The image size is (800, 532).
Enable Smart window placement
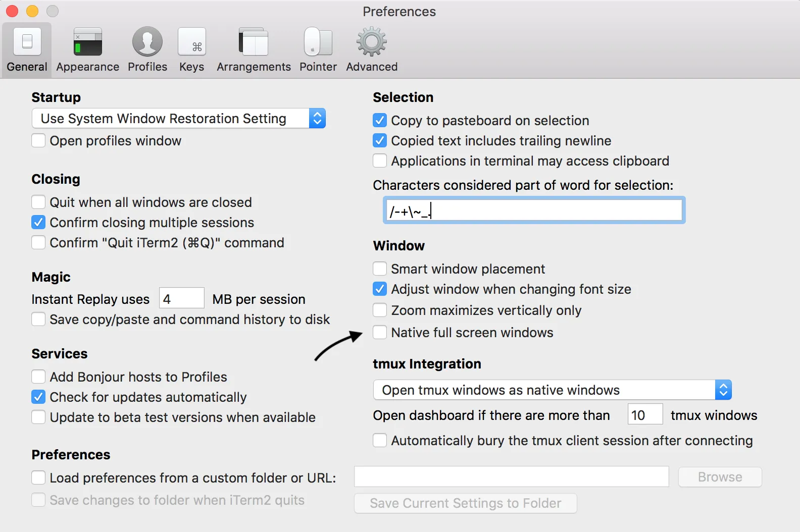point(380,269)
